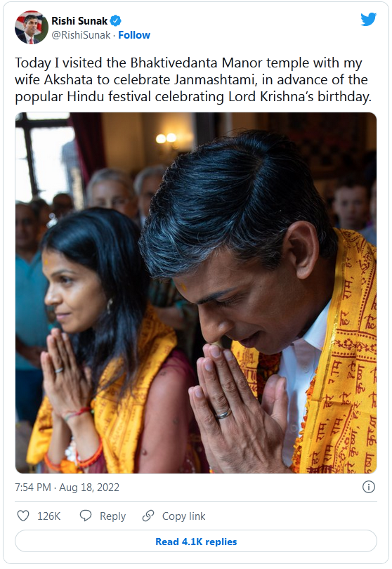Image resolution: width=392 pixels, height=569 pixels.
Task: Follow the @RishiSunak account
Action: click(x=134, y=35)
